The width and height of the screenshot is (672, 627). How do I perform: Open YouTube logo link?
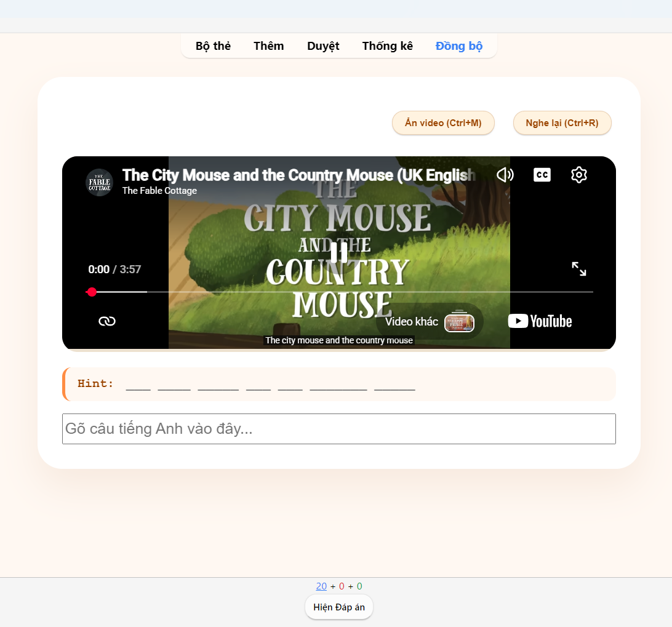pos(540,321)
